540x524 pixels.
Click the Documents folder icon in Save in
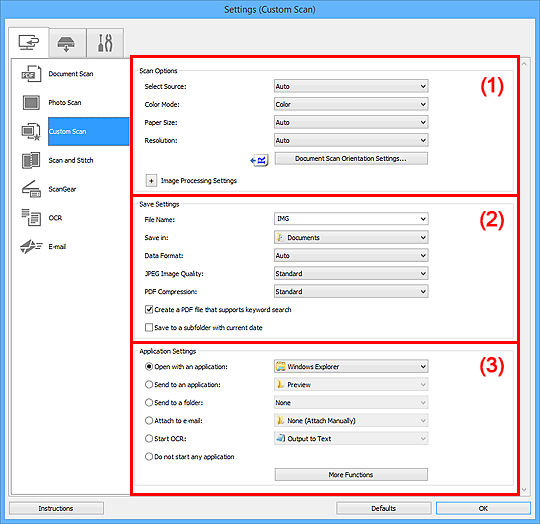pos(280,238)
